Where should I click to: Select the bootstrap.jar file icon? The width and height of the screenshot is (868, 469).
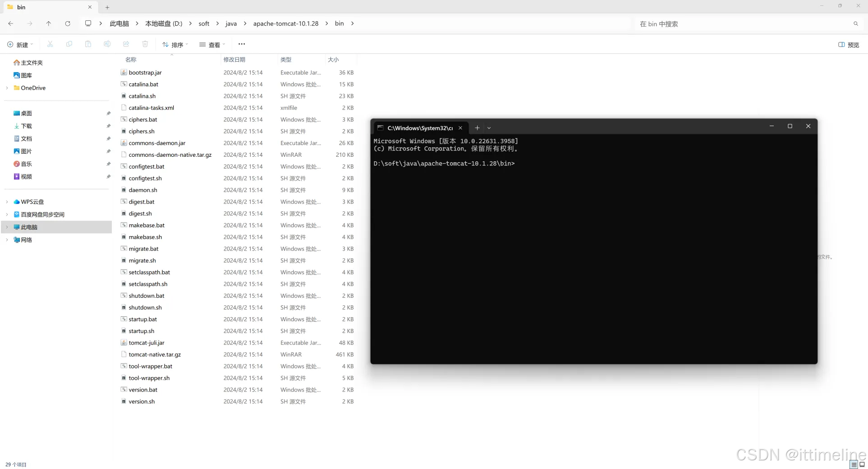tap(124, 73)
